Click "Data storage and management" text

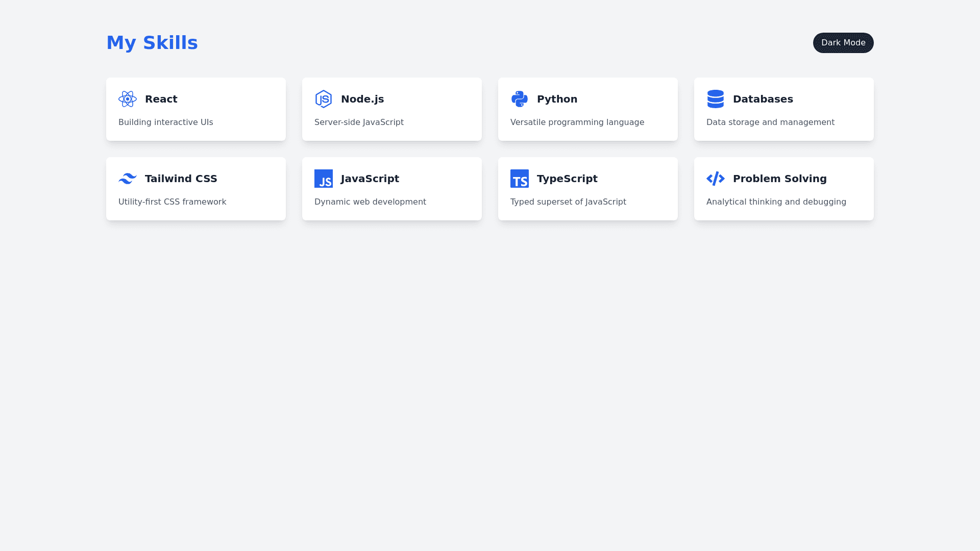(770, 122)
